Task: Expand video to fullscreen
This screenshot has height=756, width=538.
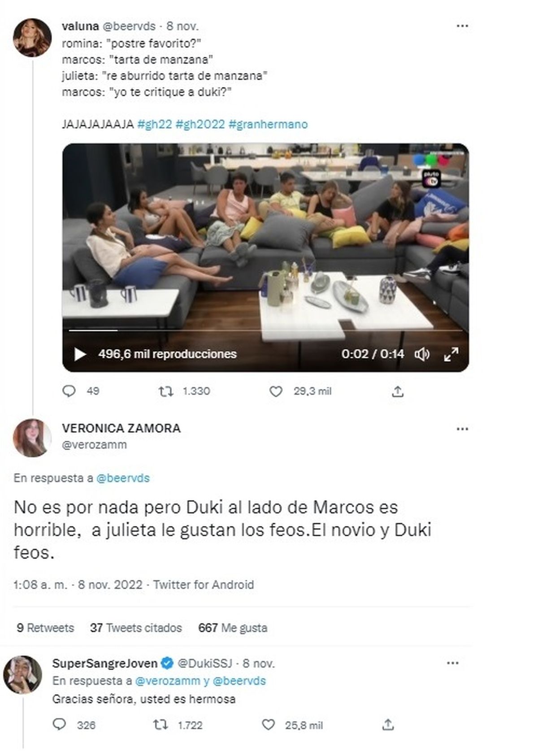Action: point(451,354)
